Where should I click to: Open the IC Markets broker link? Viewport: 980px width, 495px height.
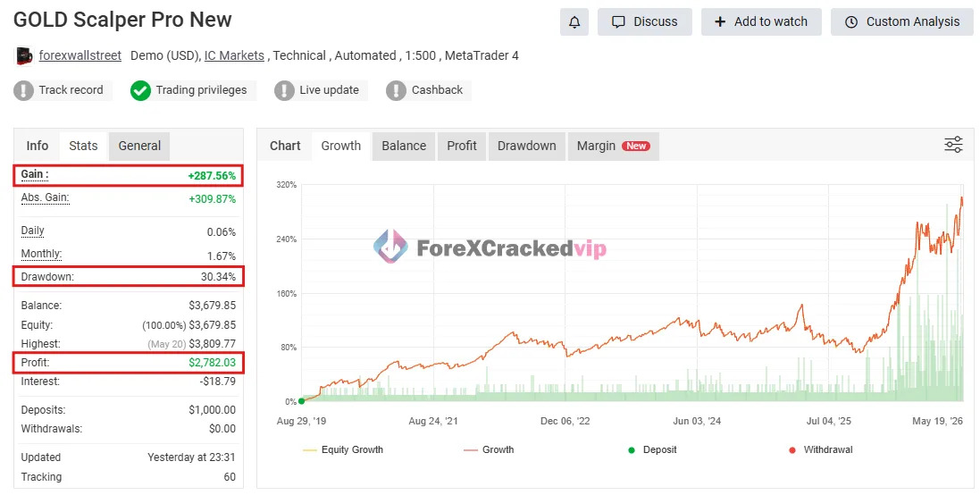tap(234, 55)
